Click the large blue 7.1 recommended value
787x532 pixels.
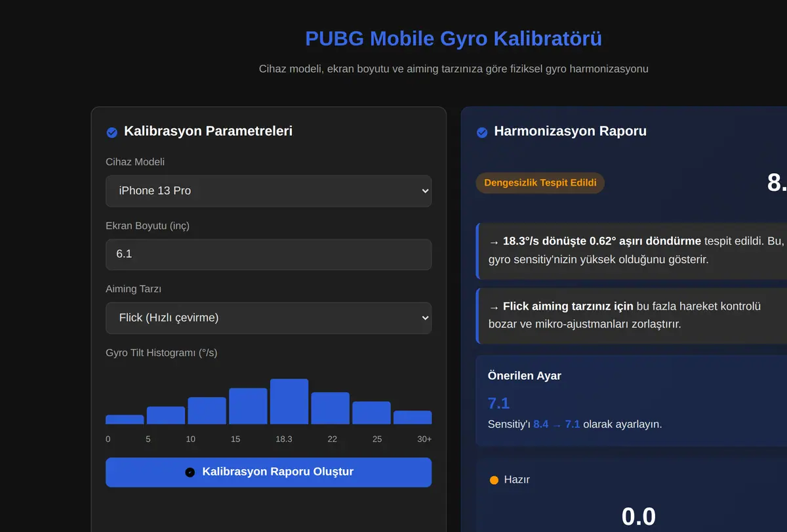(499, 403)
